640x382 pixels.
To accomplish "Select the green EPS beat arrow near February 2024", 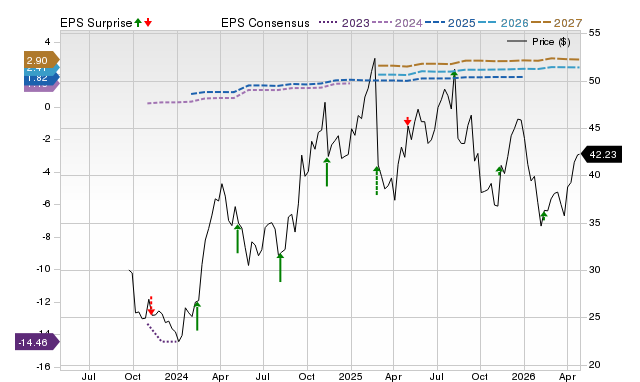I will pyautogui.click(x=197, y=316).
